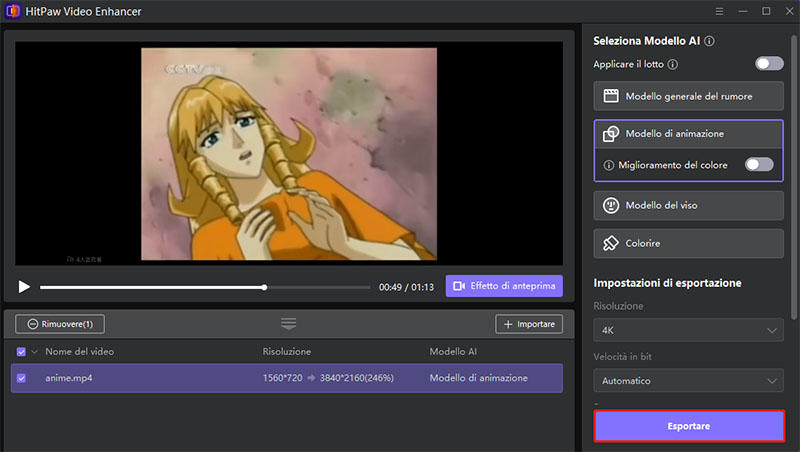Image resolution: width=800 pixels, height=452 pixels.
Task: Click the right panel vertical scrollbar
Action: (793, 176)
